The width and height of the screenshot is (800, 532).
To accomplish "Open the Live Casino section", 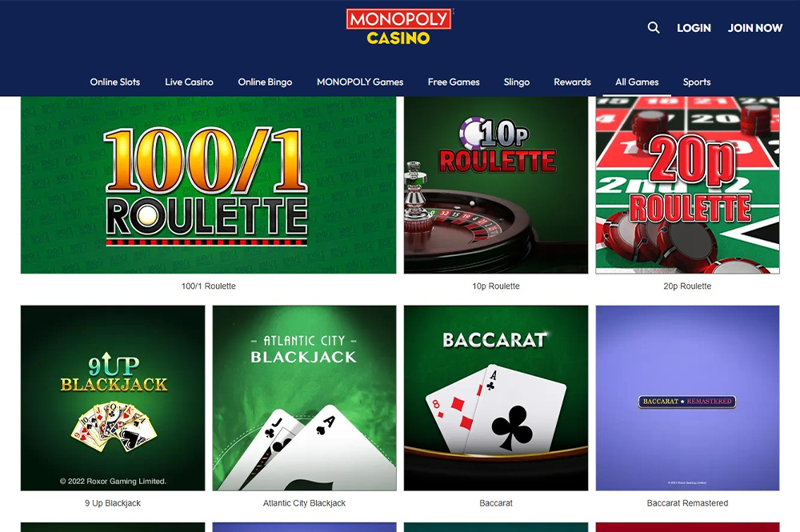I will [189, 82].
